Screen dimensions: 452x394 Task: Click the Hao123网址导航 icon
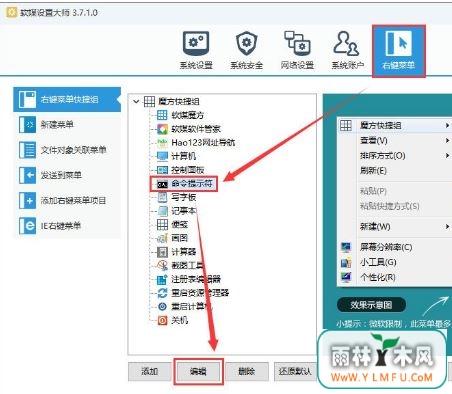coord(162,142)
